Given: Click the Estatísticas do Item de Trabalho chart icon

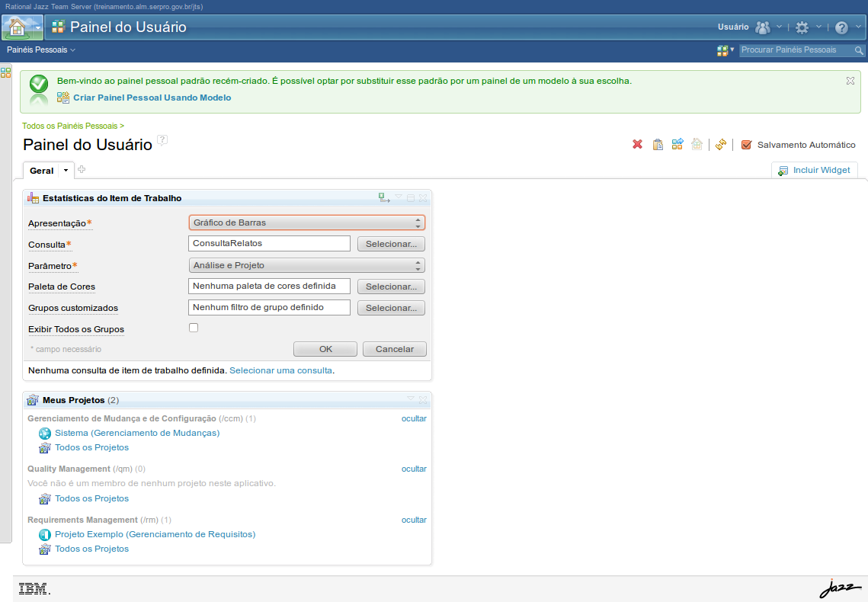Looking at the screenshot, I should [34, 198].
